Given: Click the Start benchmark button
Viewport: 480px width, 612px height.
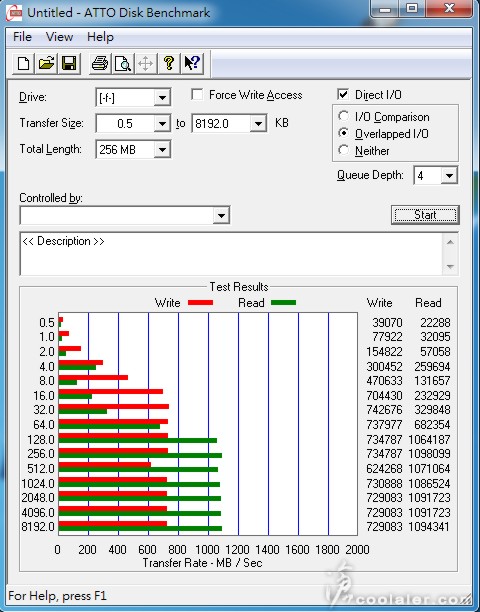Looking at the screenshot, I should coord(425,215).
